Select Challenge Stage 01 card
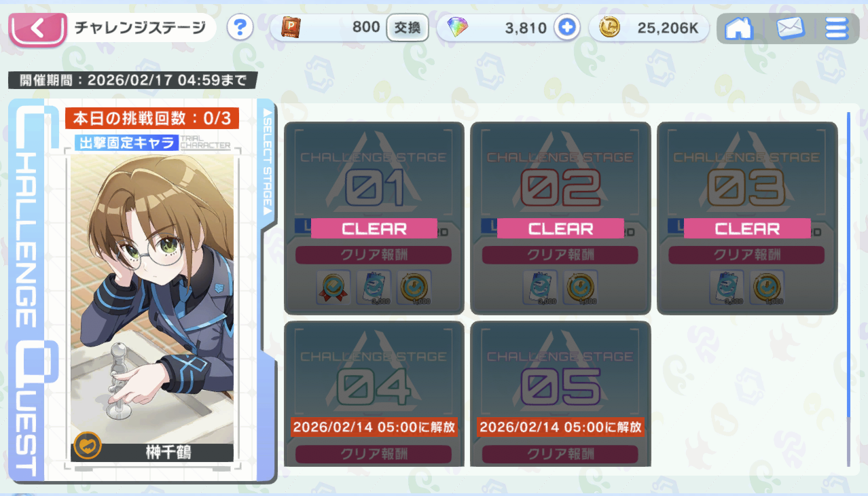Viewport: 868px width, 496px height. pos(374,218)
